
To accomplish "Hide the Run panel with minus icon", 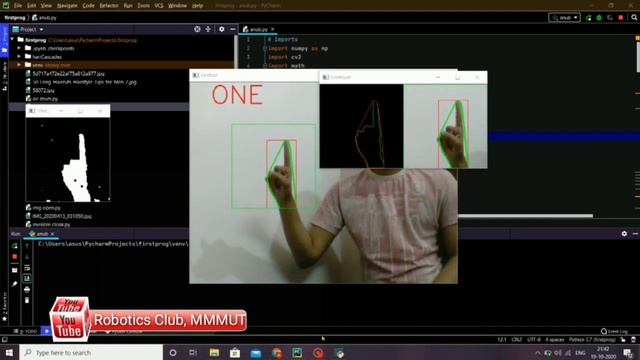I will tap(635, 233).
